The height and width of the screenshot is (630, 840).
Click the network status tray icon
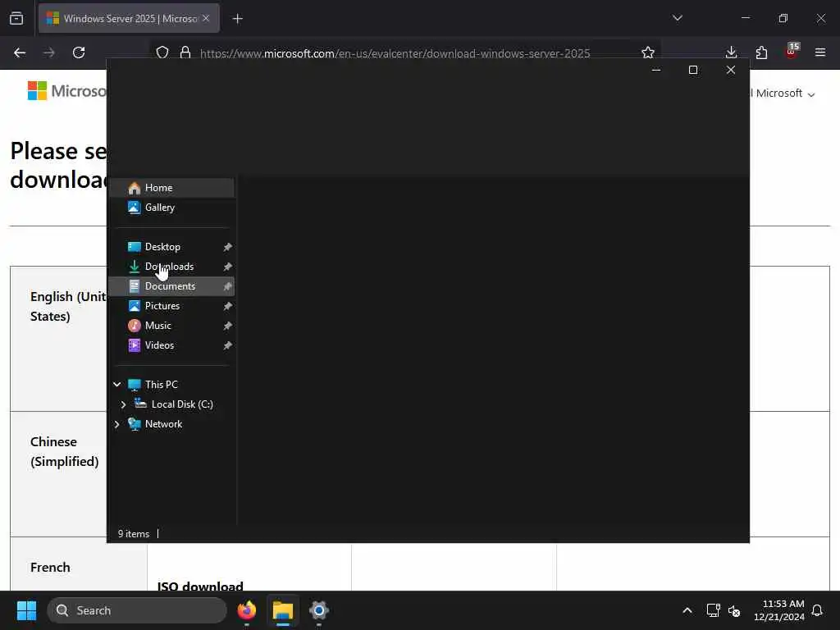[713, 610]
